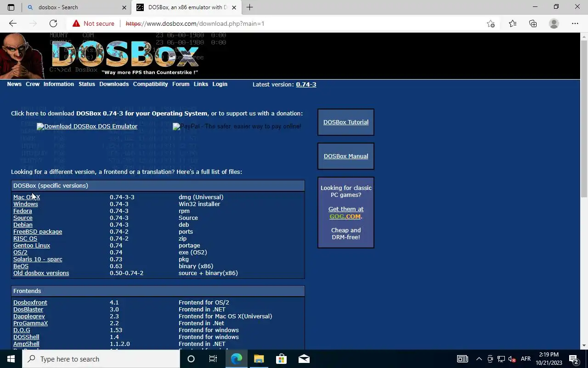
Task: Click the muted volume tray icon
Action: (512, 359)
